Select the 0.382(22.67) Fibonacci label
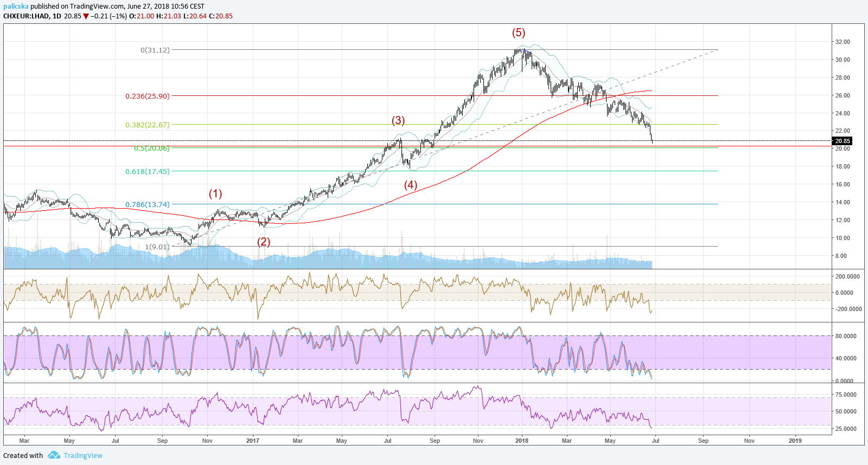Viewport: 868px width, 465px height. pos(148,125)
